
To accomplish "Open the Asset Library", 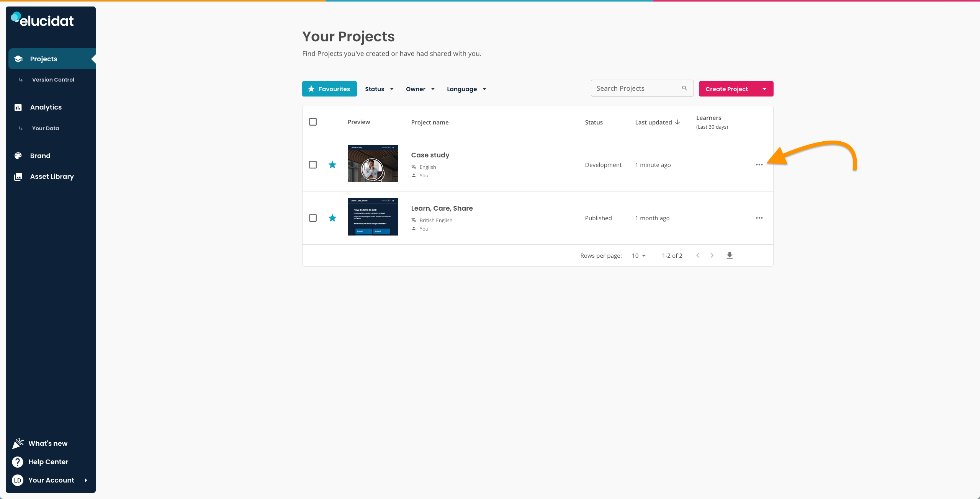I will 52,176.
